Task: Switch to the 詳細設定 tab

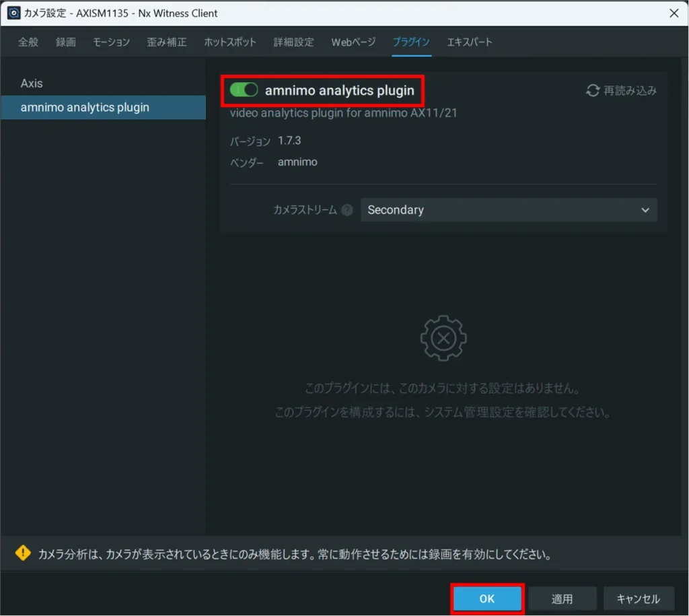Action: tap(293, 42)
